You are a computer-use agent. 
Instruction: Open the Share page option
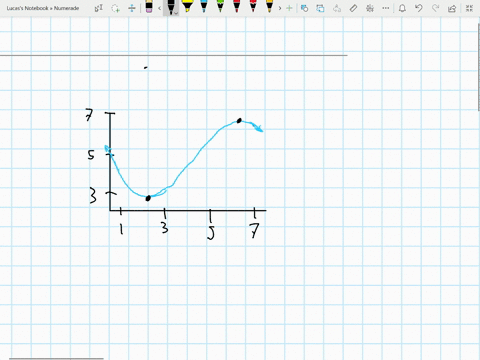coord(452,8)
